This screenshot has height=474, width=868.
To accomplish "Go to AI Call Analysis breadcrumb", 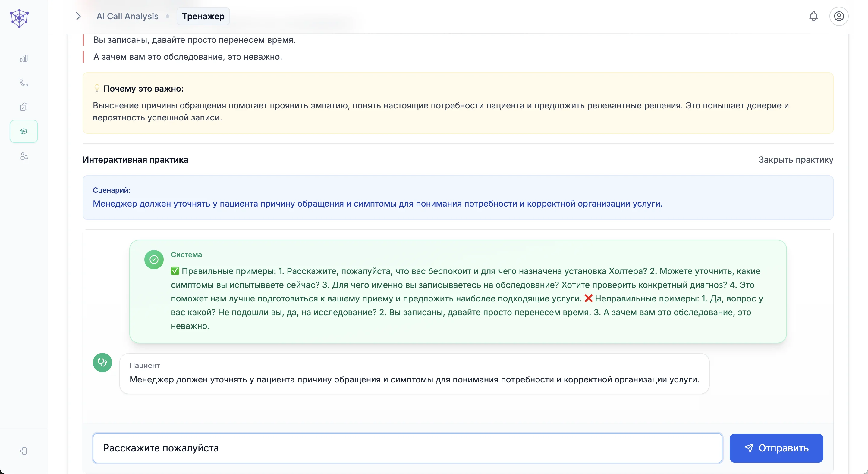I will pyautogui.click(x=127, y=16).
